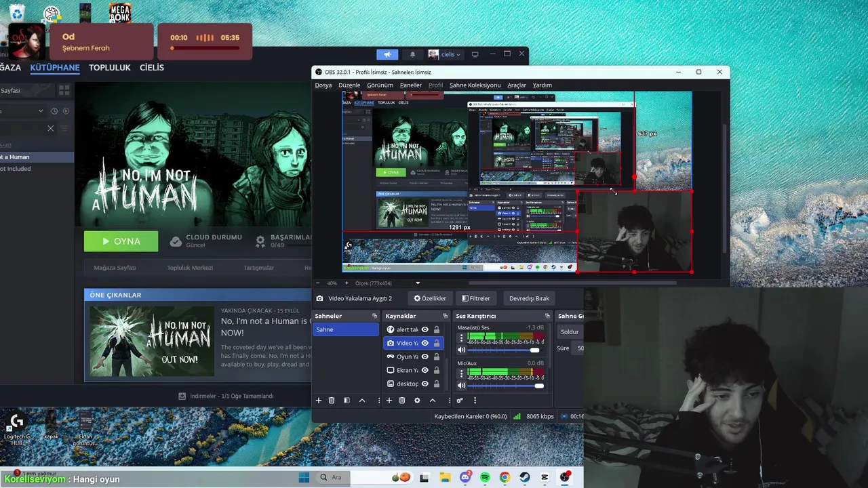The height and width of the screenshot is (488, 868).
Task: Click the recent activity clock icon in Steam
Action: 55,110
